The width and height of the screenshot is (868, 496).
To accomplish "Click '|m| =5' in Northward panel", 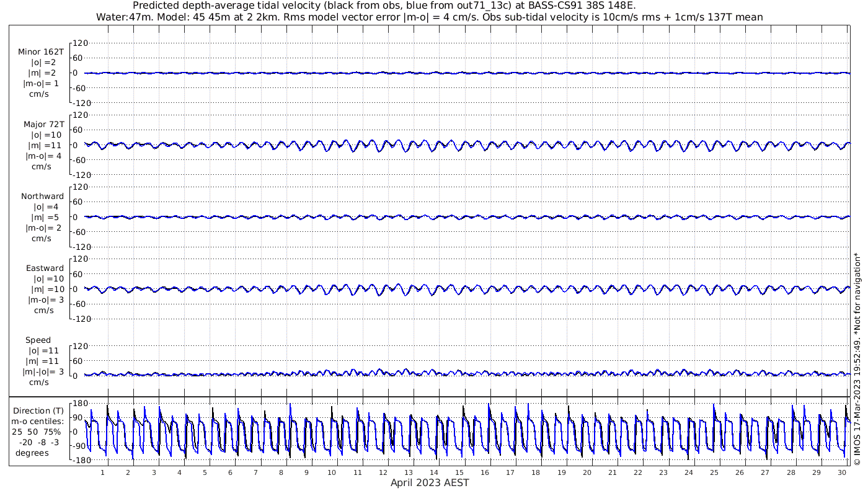I will tap(46, 217).
